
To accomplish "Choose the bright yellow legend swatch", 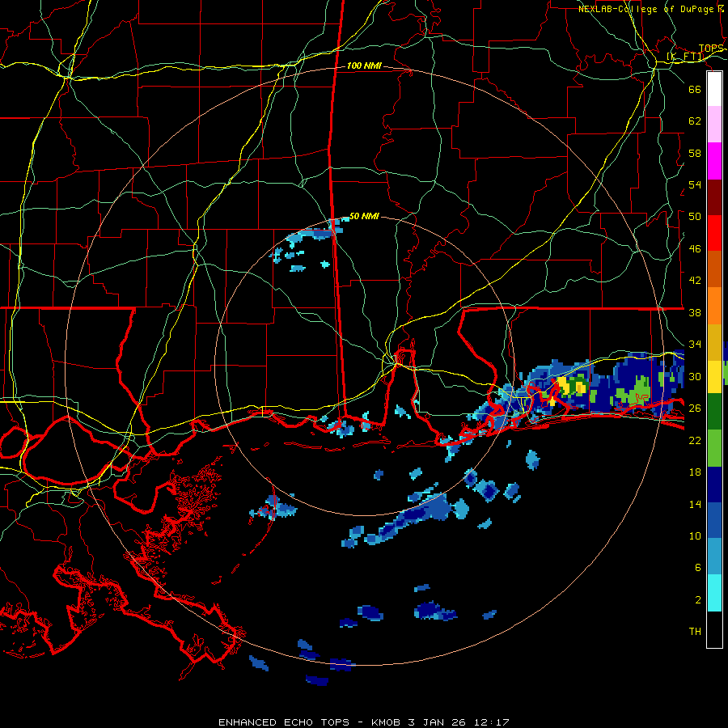I will (714, 377).
